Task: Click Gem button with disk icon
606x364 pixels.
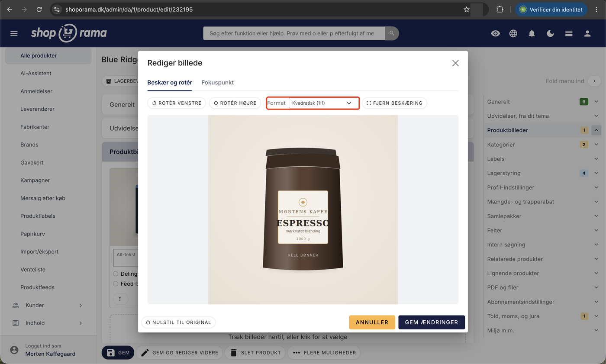Action: pyautogui.click(x=118, y=352)
